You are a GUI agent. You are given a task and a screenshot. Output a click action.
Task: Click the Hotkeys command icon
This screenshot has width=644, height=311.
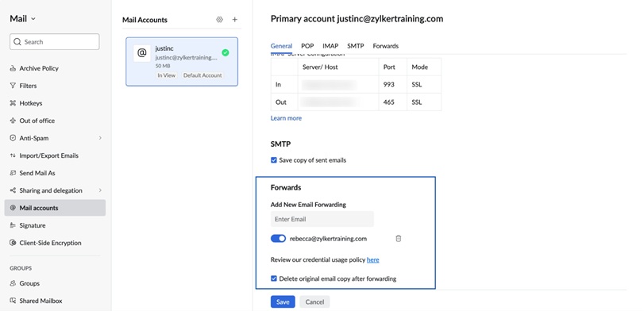point(13,103)
